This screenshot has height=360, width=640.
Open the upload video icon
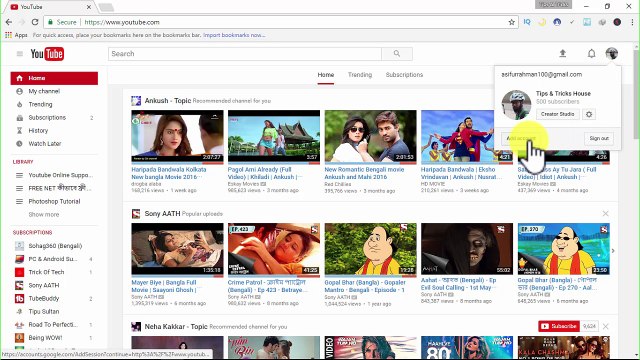click(562, 53)
